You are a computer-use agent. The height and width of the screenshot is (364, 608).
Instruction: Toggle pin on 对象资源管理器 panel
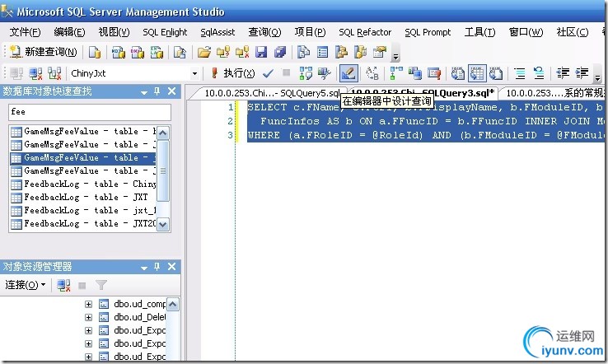point(157,267)
